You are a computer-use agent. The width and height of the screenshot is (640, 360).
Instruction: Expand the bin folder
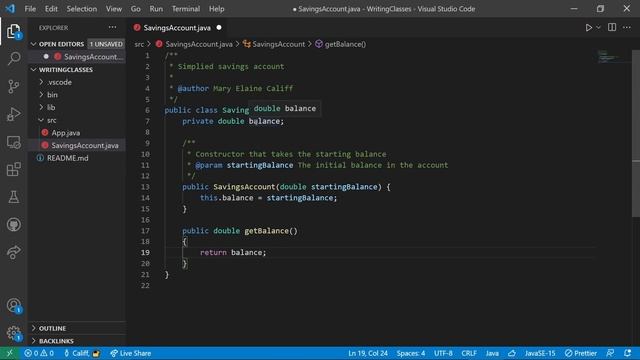tap(52, 95)
